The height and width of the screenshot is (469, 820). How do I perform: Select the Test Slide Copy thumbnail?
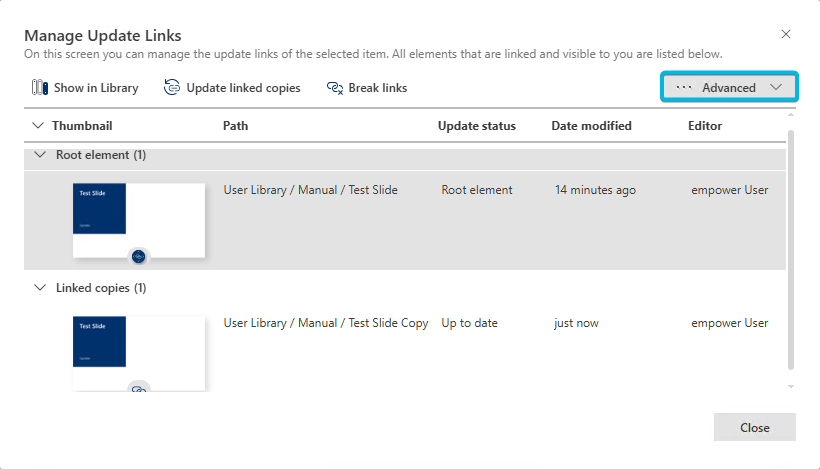[139, 353]
